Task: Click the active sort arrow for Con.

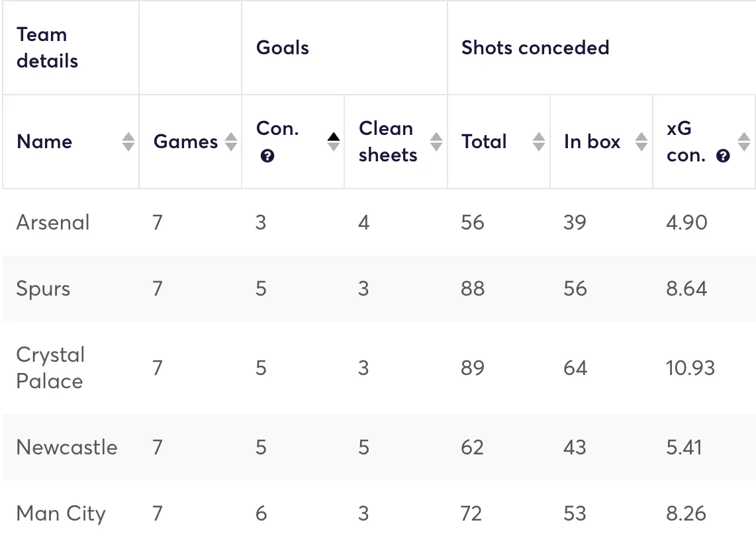Action: (334, 141)
